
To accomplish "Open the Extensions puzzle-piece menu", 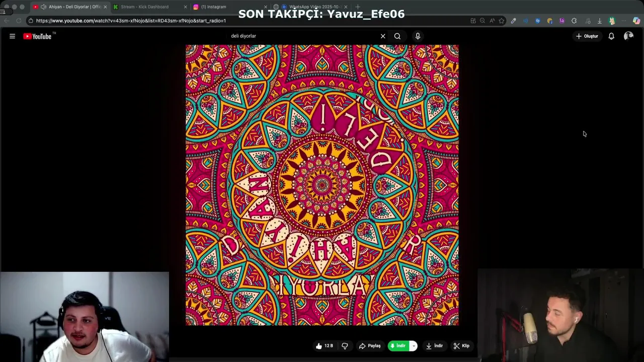I will point(574,21).
